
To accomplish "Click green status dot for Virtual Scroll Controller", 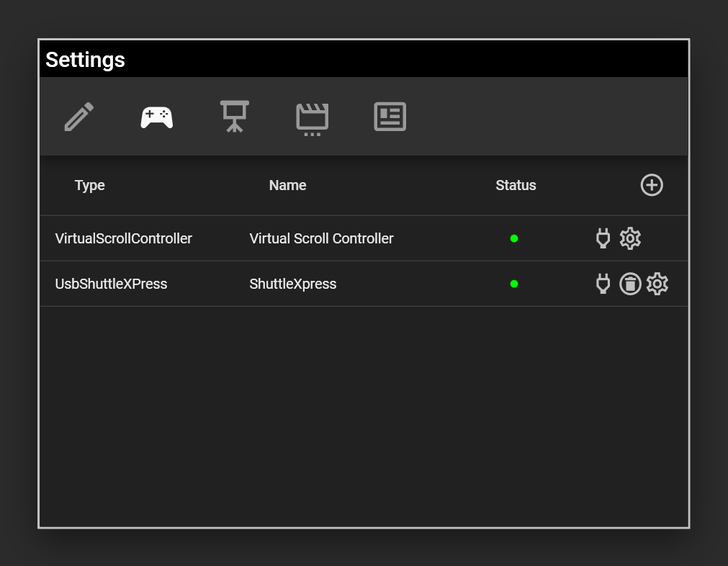I will tap(514, 238).
